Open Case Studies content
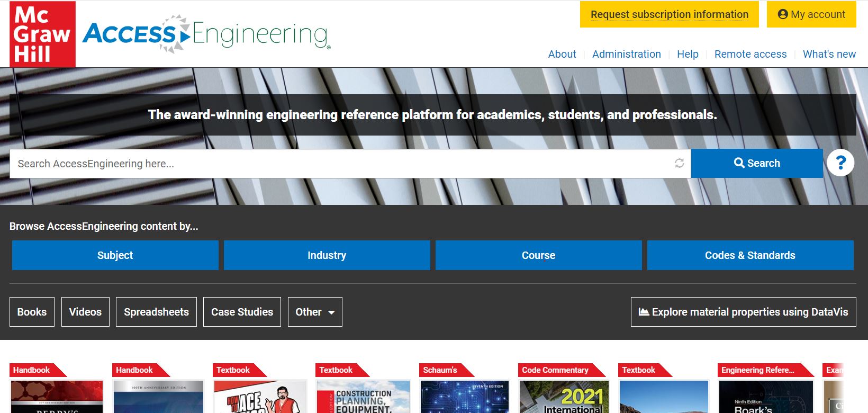This screenshot has height=413, width=868. pos(242,312)
